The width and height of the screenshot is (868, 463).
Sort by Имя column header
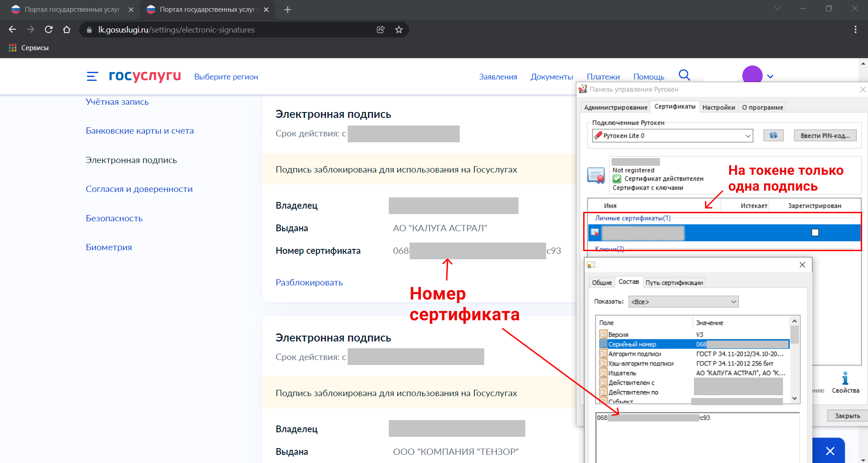(x=610, y=206)
